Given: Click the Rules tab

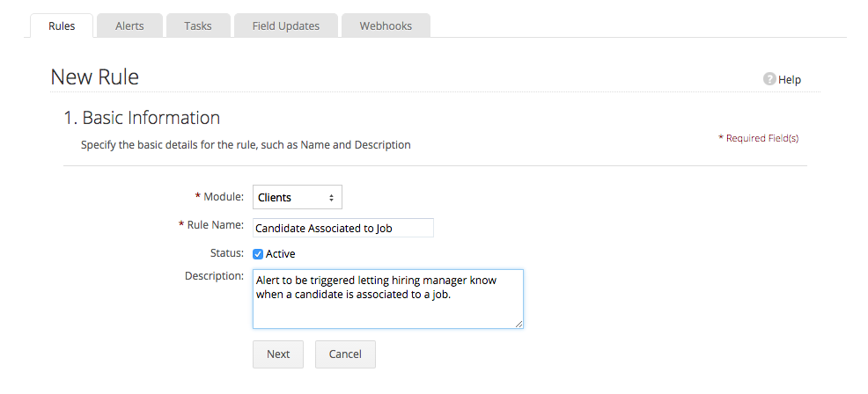Looking at the screenshot, I should (x=62, y=26).
